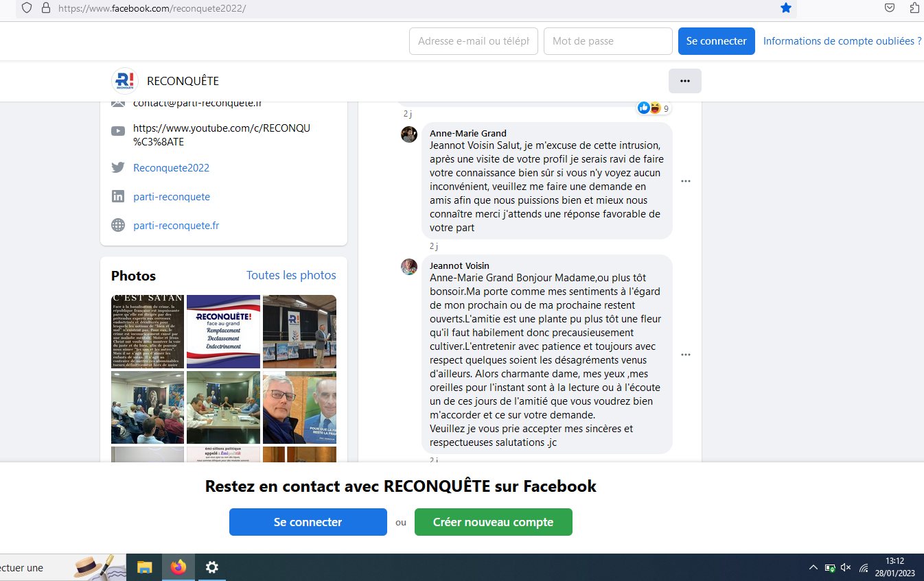Image resolution: width=924 pixels, height=581 pixels.
Task: Click the Créer nouveau compte button
Action: 493,522
